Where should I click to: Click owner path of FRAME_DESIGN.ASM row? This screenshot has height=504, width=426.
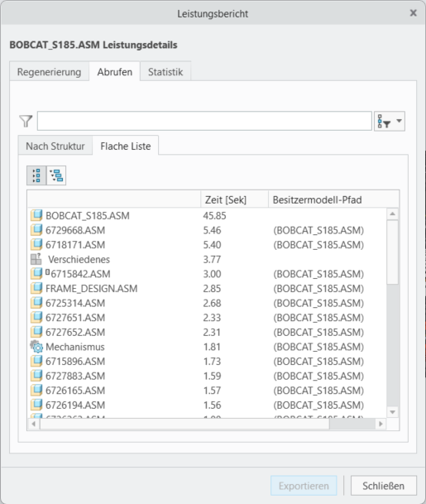[318, 289]
